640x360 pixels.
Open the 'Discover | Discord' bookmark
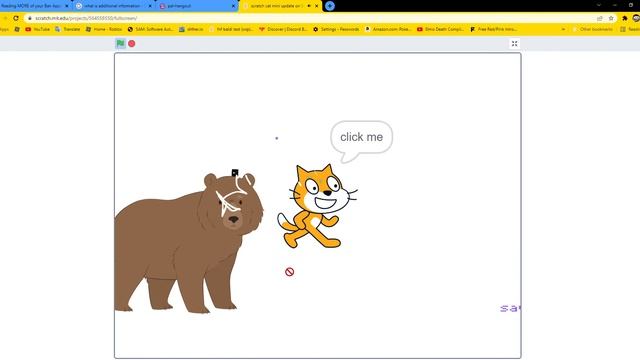point(283,29)
